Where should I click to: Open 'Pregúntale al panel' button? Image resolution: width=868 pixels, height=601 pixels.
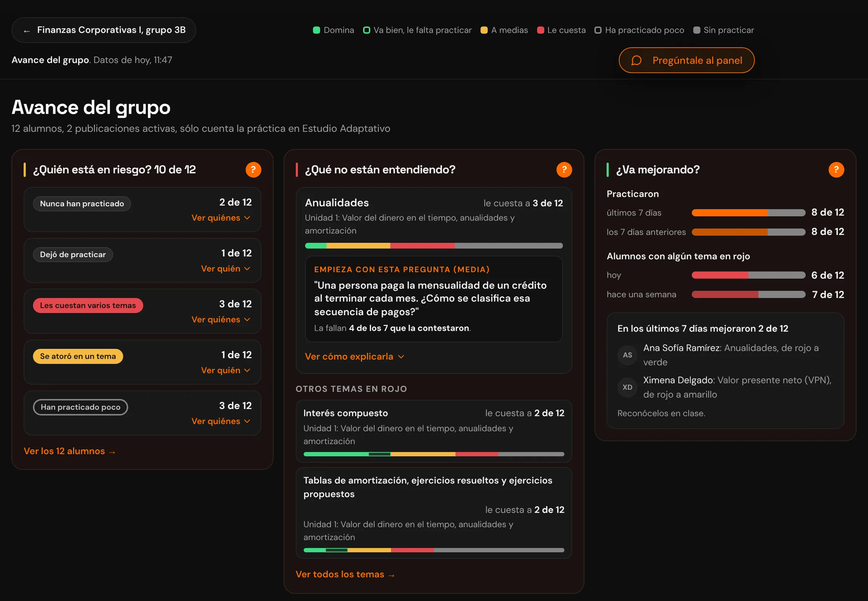click(x=686, y=60)
